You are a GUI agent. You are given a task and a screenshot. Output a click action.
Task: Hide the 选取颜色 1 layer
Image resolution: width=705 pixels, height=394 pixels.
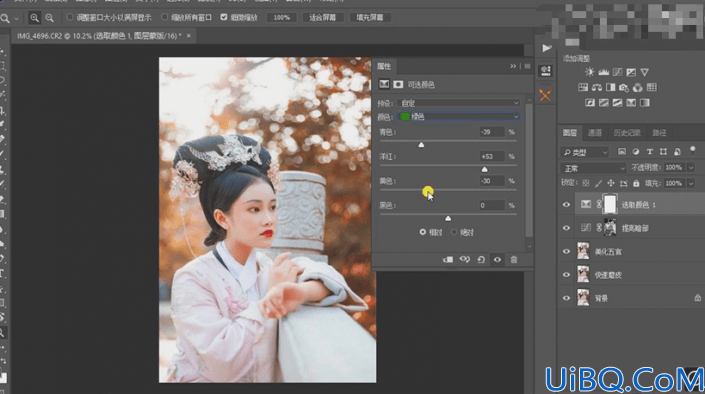coord(566,205)
